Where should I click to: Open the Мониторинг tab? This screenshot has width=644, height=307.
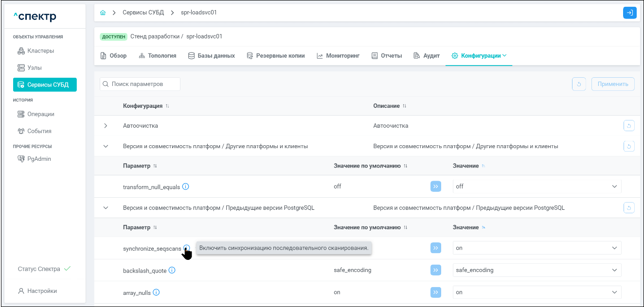338,56
